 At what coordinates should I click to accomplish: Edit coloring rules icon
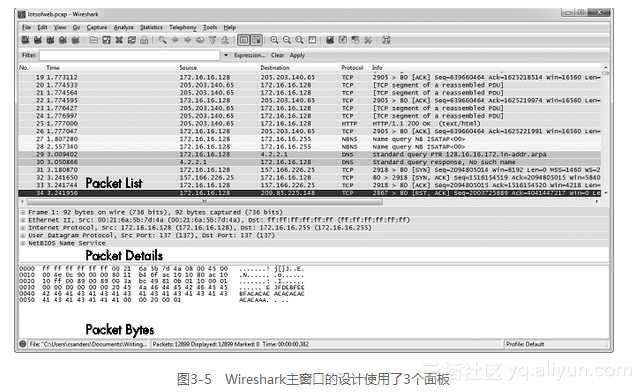(355, 40)
